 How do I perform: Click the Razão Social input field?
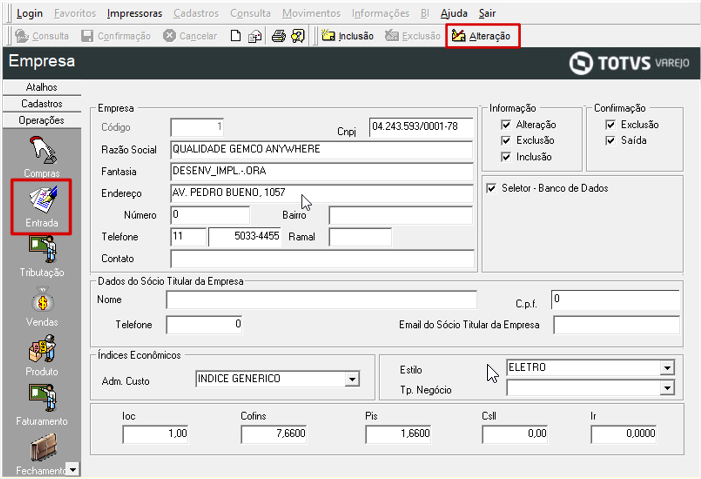(x=321, y=150)
